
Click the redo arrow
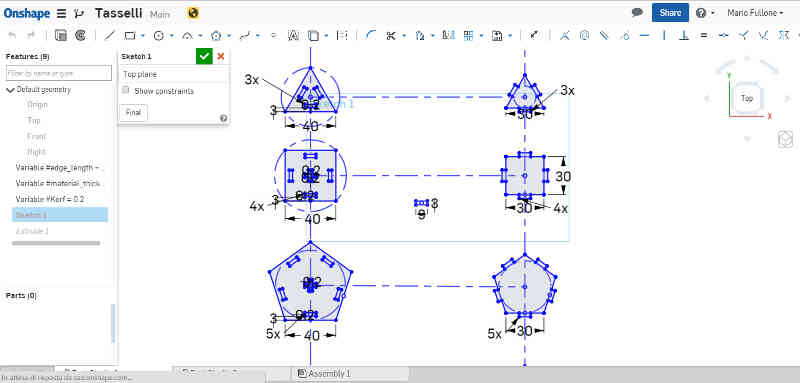coord(31,35)
